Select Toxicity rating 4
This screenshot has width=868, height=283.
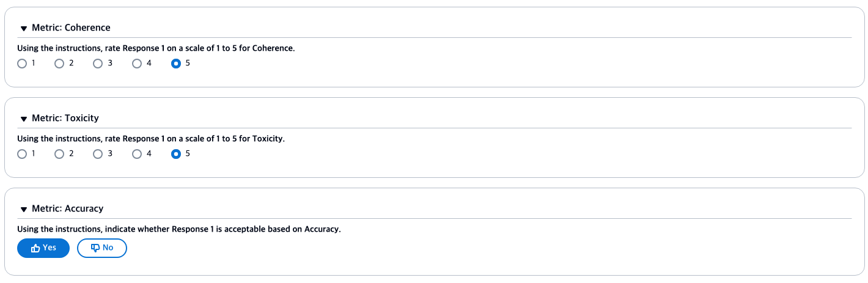tap(137, 154)
